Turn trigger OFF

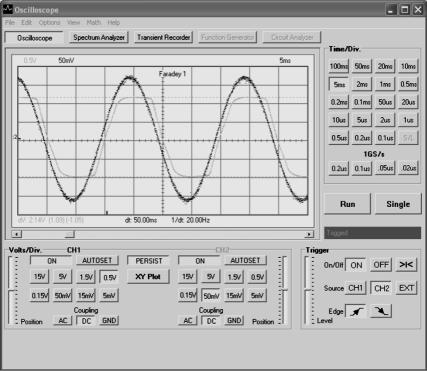[381, 265]
